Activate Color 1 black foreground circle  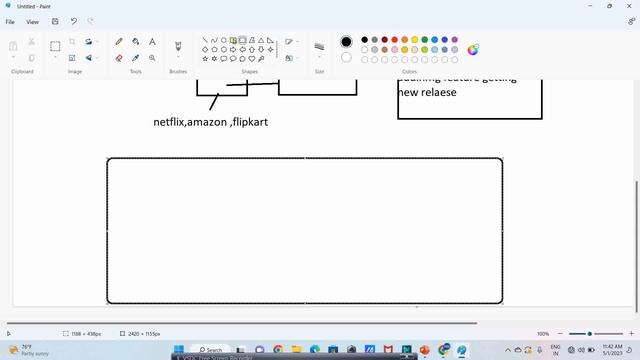tap(346, 41)
